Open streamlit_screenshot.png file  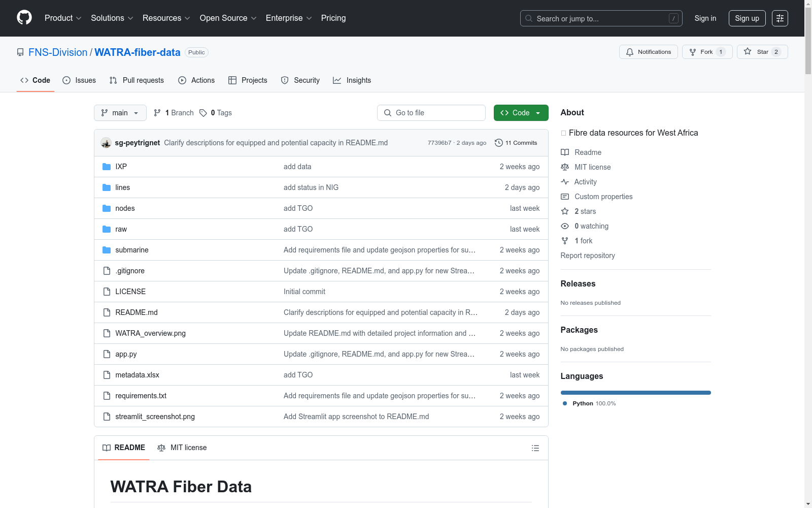155,417
